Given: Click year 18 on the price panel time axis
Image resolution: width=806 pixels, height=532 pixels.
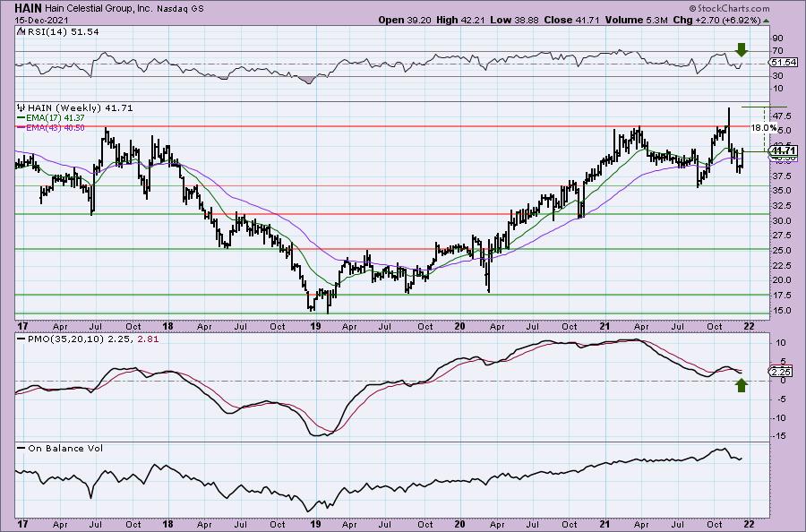Looking at the screenshot, I should pyautogui.click(x=167, y=326).
